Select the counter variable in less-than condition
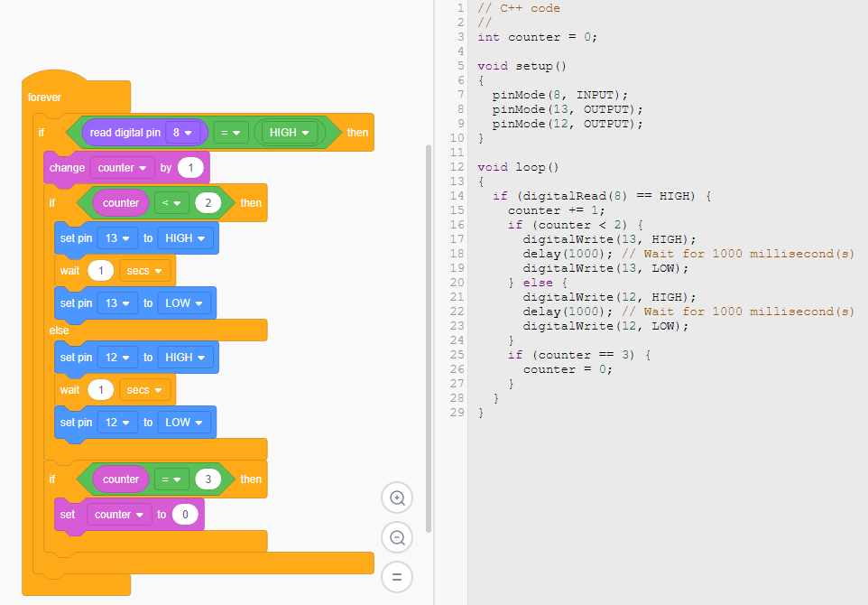868x605 pixels. pyautogui.click(x=121, y=203)
